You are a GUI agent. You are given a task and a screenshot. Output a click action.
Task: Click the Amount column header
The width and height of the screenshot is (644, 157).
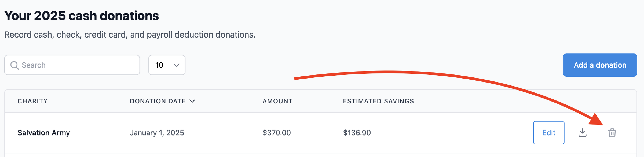click(277, 101)
